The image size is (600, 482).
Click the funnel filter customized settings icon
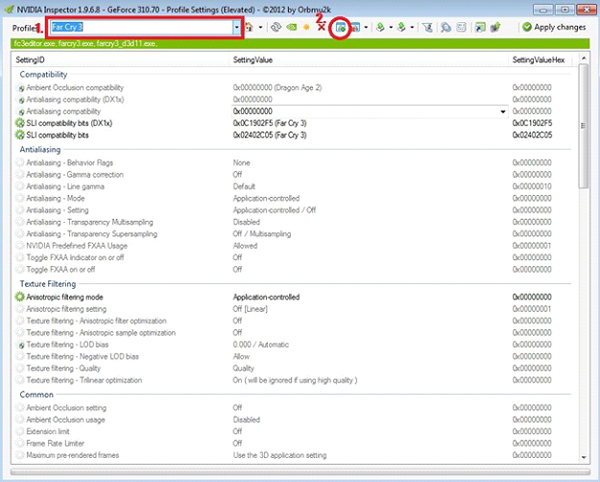pos(427,27)
